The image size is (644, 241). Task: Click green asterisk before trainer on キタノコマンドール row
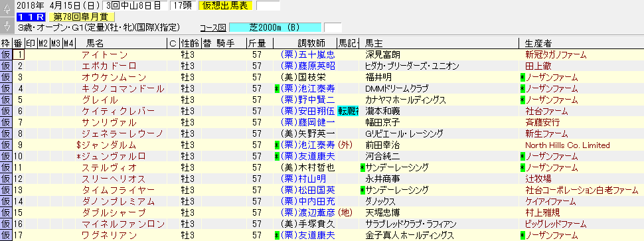(x=278, y=89)
